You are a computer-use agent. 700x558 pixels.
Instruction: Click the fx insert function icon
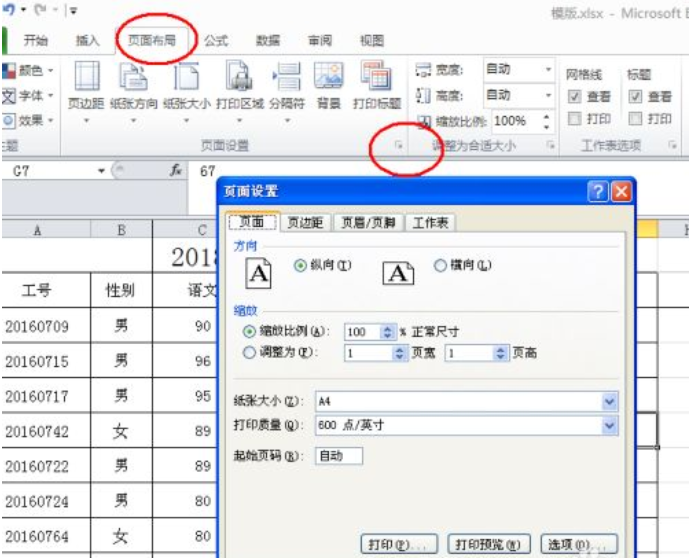click(x=176, y=170)
